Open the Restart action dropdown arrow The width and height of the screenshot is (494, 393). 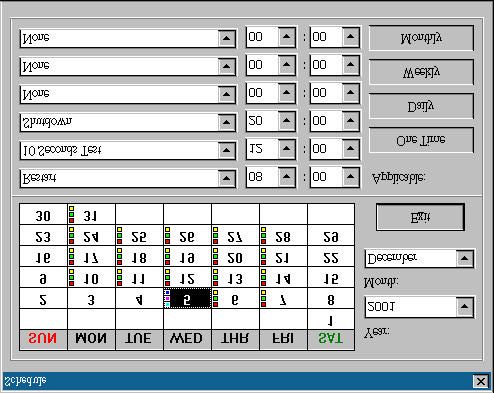point(226,178)
